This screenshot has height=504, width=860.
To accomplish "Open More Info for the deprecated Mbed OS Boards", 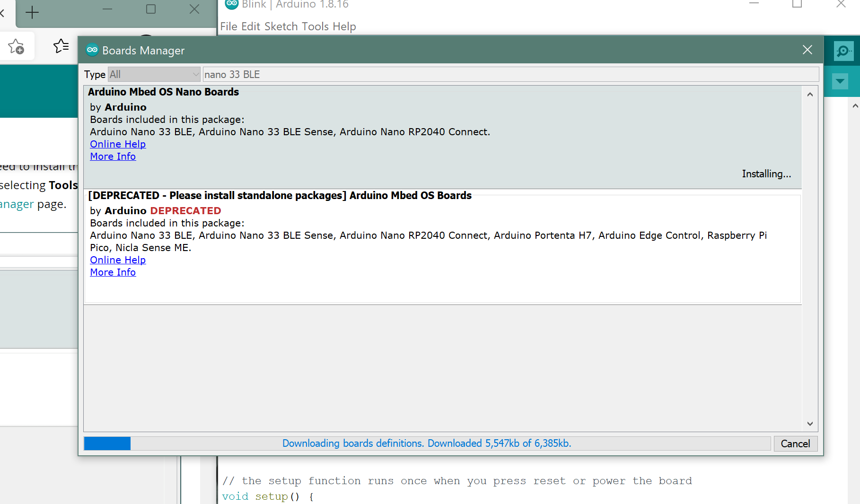I will click(x=113, y=272).
